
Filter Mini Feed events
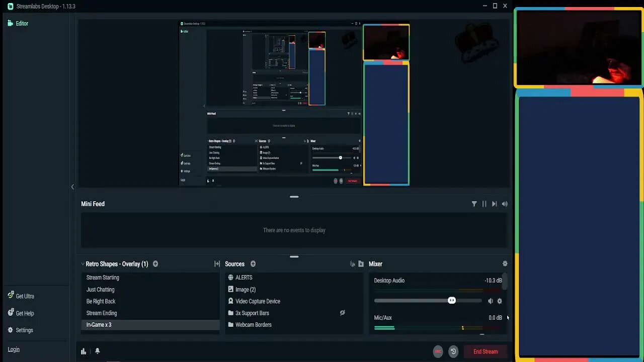point(474,204)
